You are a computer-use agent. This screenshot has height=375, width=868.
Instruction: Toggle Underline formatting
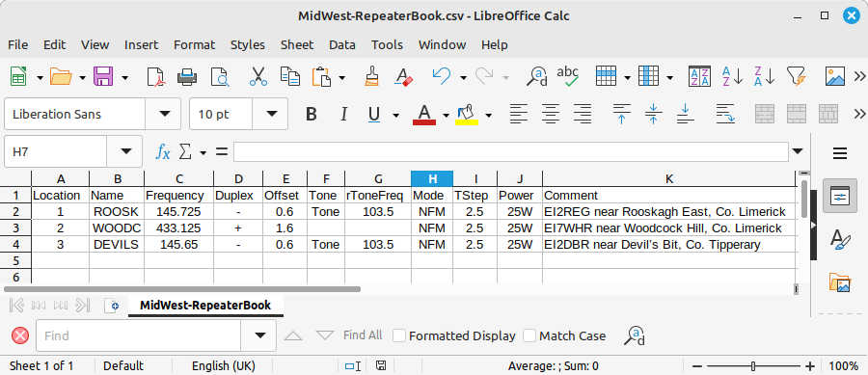[x=375, y=114]
